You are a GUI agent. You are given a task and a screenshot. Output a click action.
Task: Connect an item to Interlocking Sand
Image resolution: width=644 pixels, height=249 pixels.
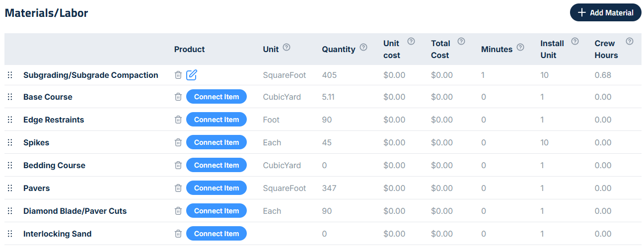pos(216,234)
